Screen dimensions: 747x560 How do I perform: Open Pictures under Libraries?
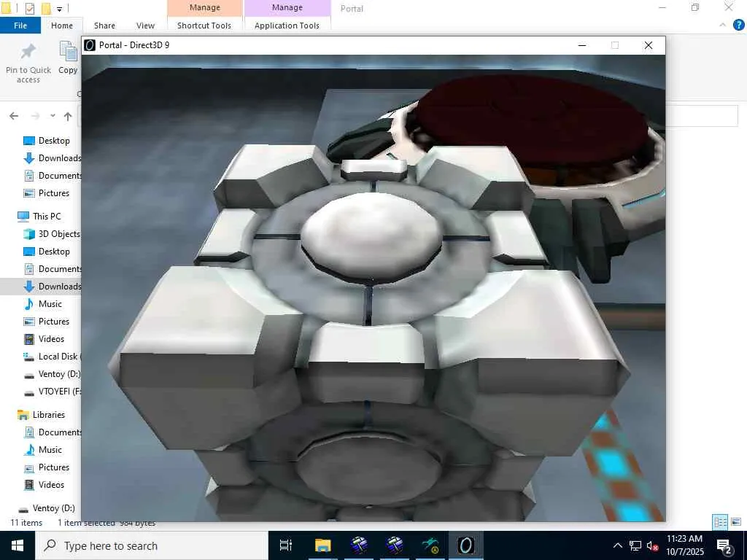(x=52, y=467)
